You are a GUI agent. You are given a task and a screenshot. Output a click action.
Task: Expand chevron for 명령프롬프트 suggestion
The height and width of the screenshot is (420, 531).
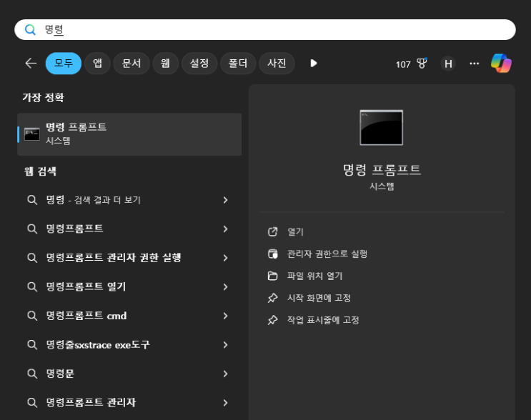coord(226,229)
